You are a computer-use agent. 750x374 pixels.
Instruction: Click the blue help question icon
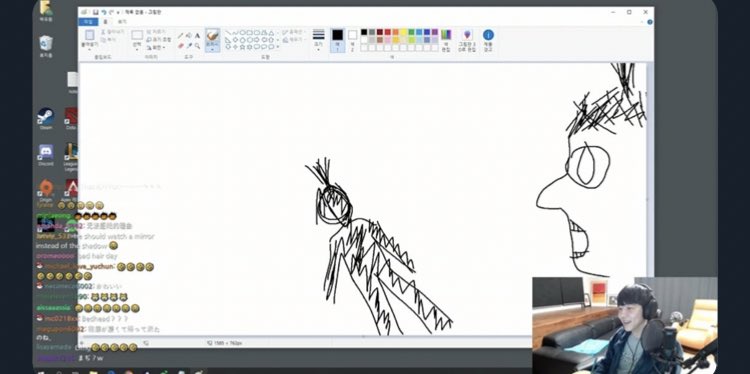click(650, 22)
